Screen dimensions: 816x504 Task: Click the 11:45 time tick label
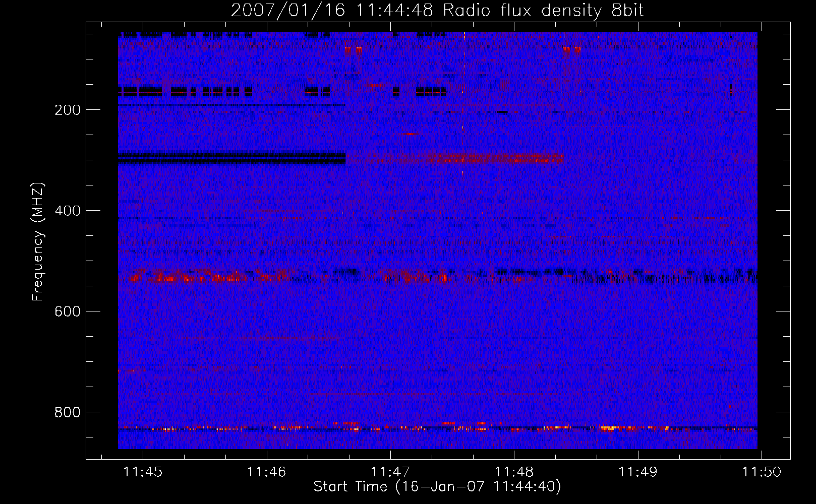143,472
